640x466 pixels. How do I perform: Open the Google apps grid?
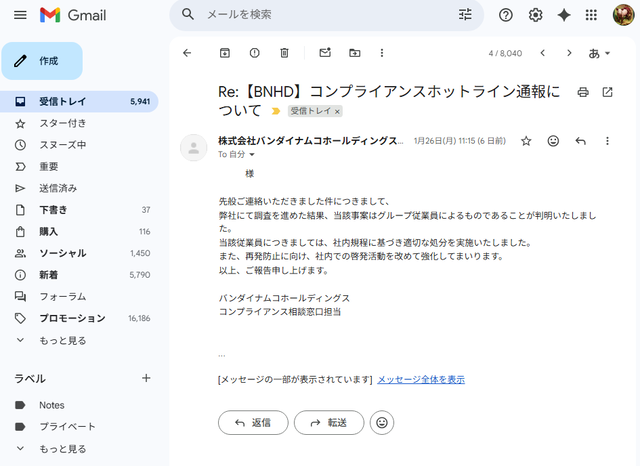coord(591,15)
